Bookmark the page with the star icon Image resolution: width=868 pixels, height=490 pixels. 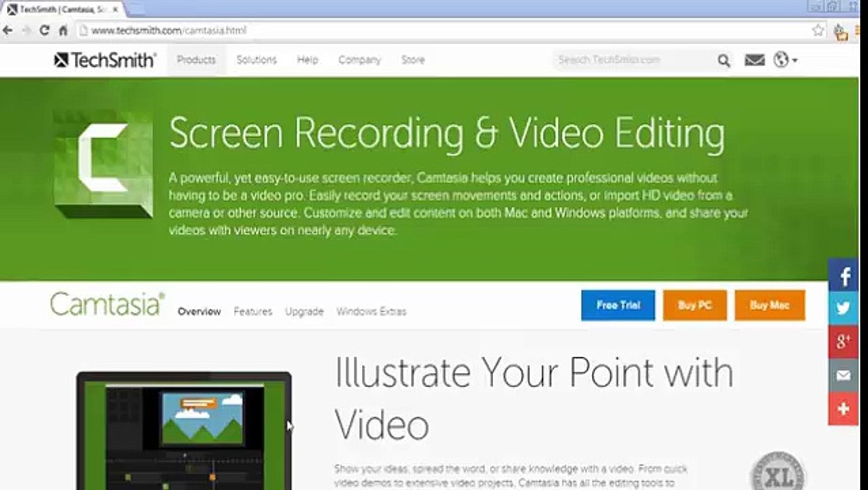coord(818,31)
